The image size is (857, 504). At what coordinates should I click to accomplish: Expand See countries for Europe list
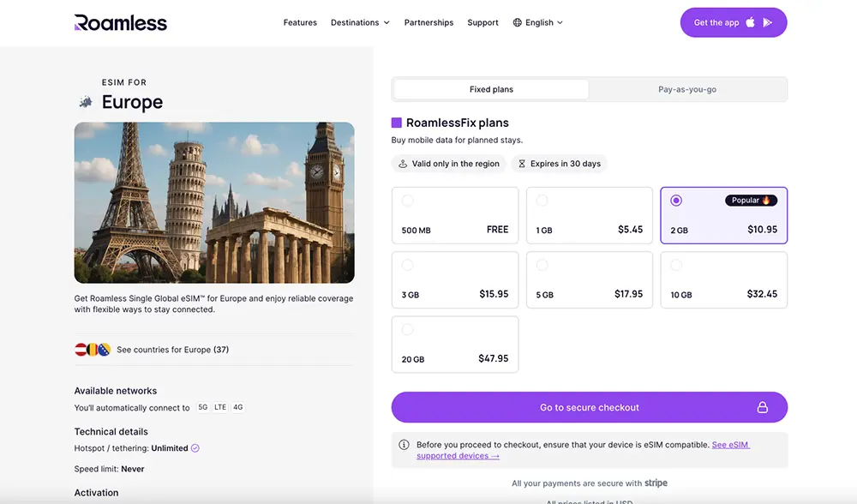pyautogui.click(x=172, y=350)
